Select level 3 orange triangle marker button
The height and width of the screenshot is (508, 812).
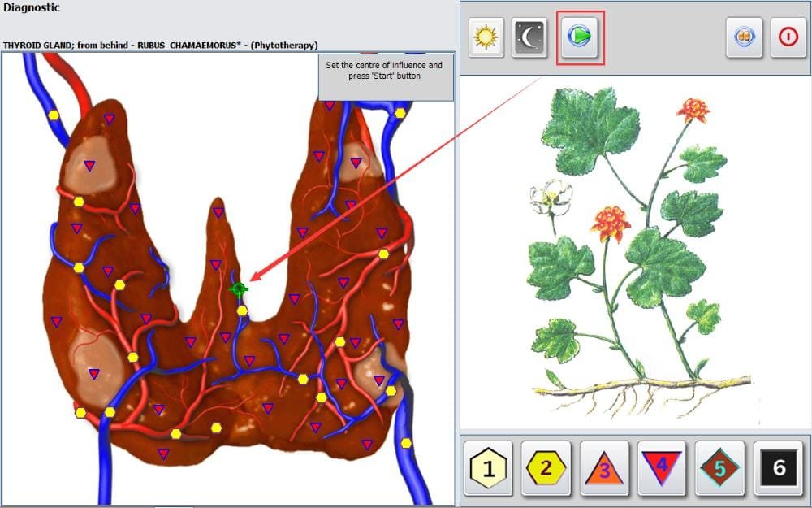click(604, 468)
